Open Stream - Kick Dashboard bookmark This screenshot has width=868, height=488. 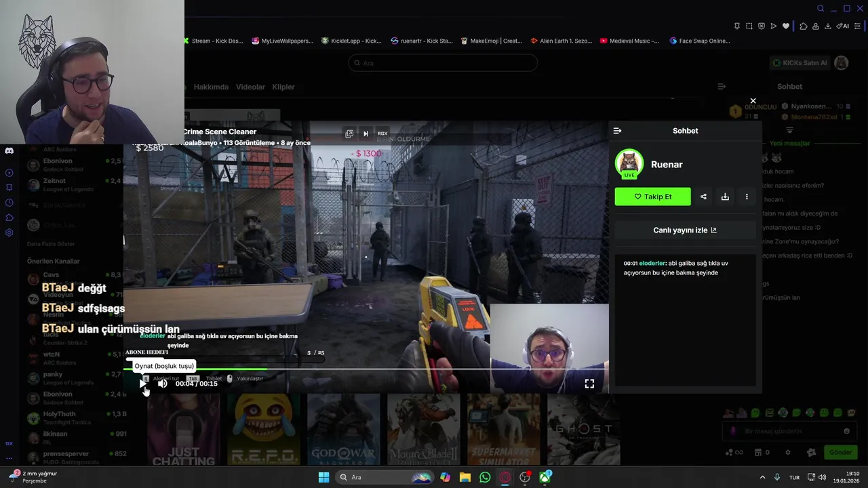coord(214,41)
